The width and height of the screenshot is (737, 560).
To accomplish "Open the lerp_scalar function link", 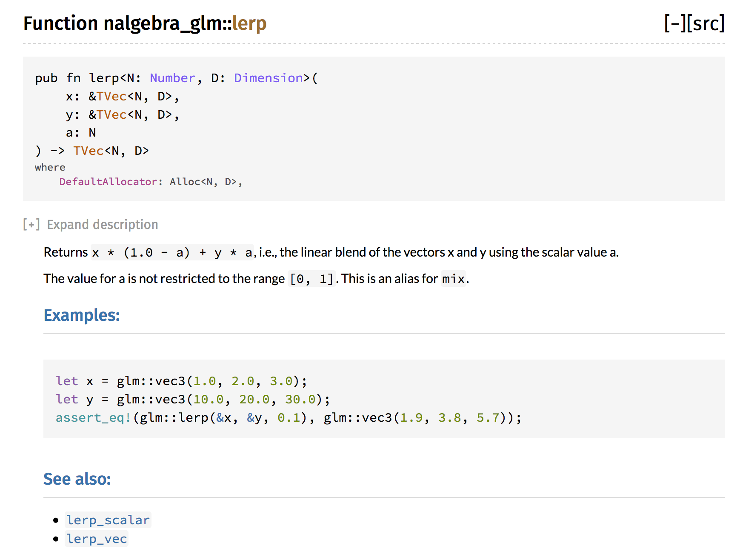I will pyautogui.click(x=108, y=520).
